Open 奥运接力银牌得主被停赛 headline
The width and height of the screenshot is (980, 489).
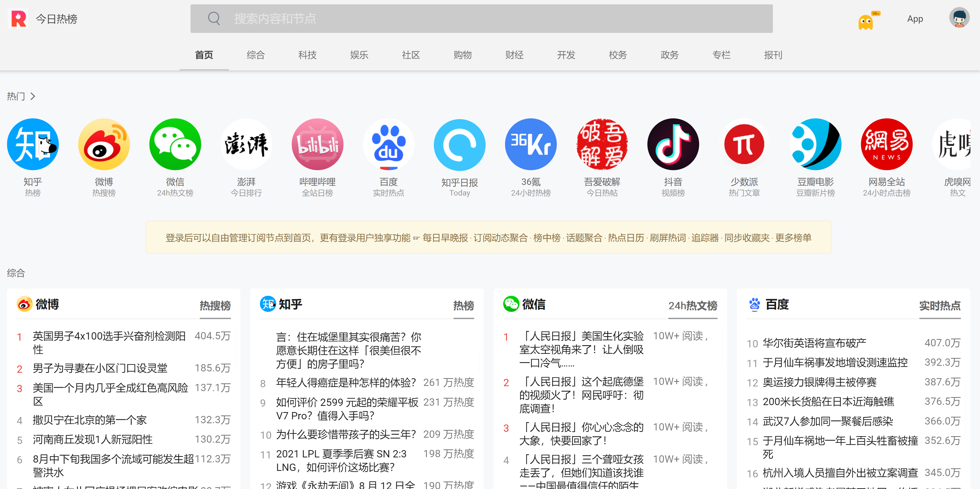(x=820, y=382)
